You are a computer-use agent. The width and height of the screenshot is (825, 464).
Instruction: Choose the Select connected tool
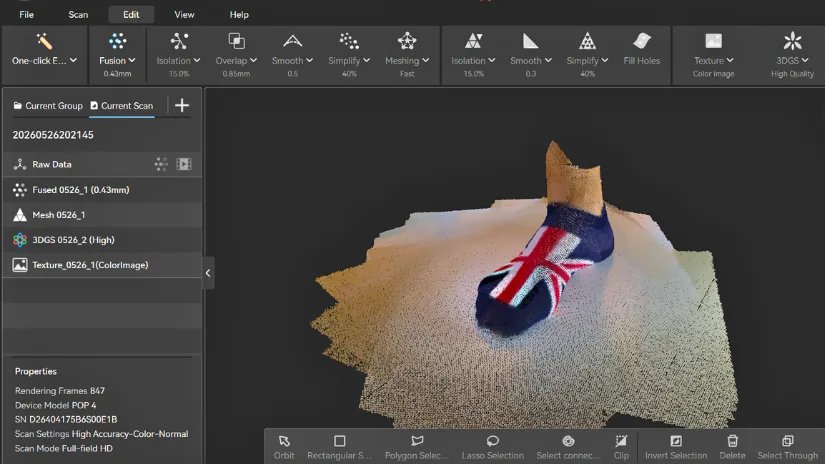tap(568, 447)
